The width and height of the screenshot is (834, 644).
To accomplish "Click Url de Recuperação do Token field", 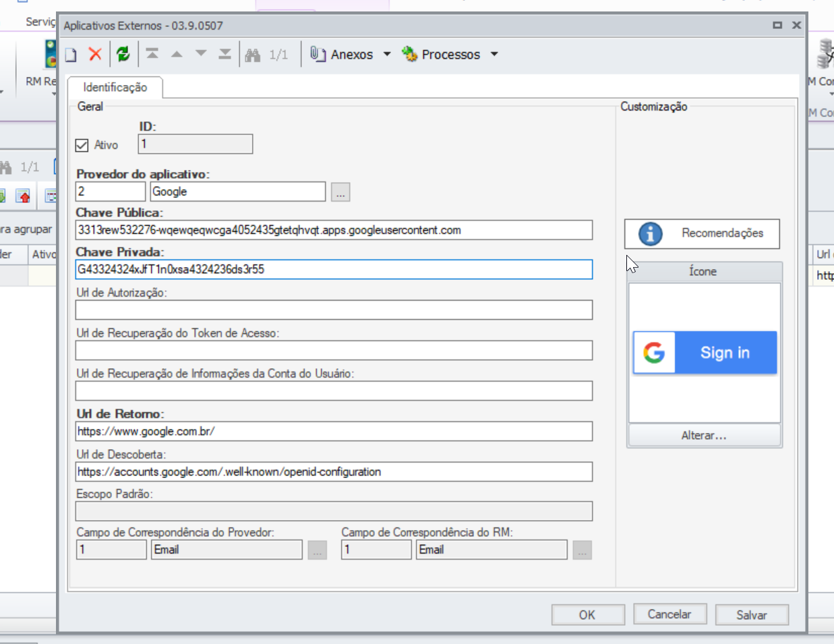I will [x=334, y=350].
